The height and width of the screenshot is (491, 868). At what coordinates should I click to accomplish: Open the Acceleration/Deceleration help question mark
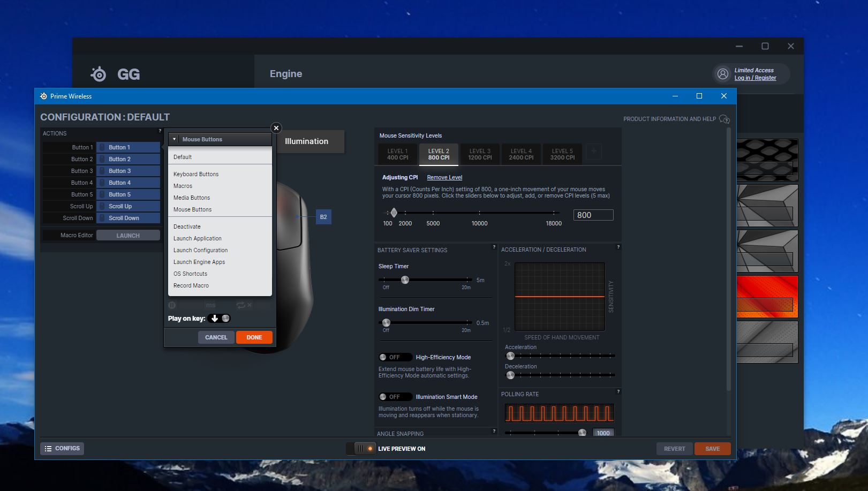pos(618,247)
